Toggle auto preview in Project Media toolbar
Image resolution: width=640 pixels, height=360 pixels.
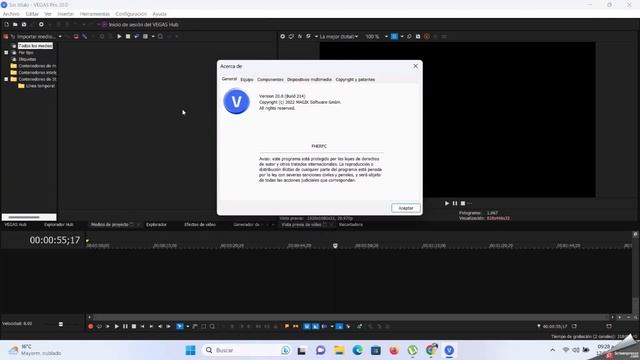(137, 36)
